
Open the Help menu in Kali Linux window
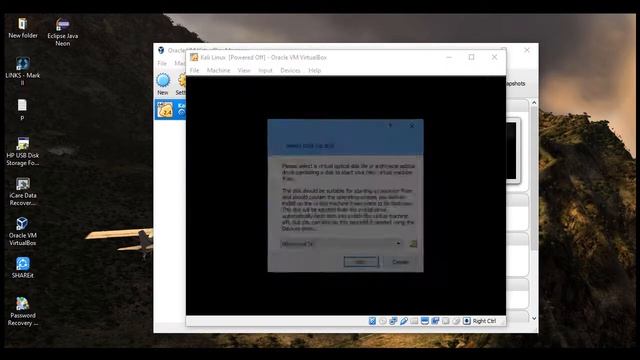314,70
